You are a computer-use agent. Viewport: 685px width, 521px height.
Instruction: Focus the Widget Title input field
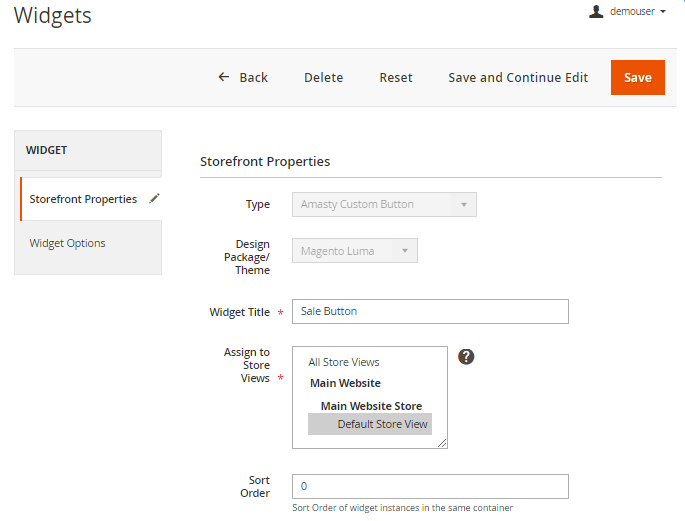pos(430,311)
